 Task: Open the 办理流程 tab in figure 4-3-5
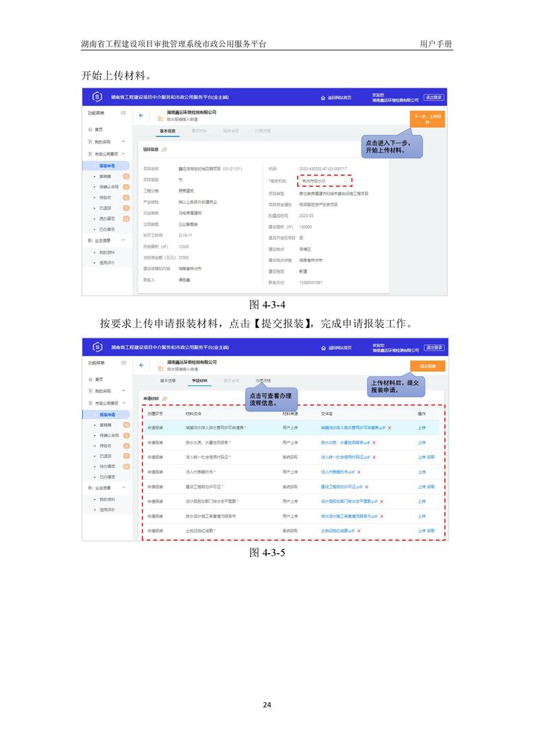263,381
